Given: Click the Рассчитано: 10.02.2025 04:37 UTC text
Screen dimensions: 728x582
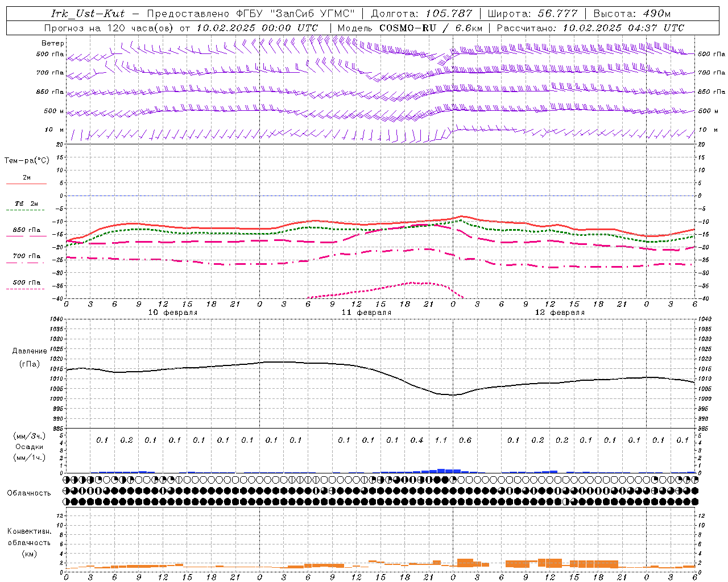Looking at the screenshot, I should click(590, 28).
